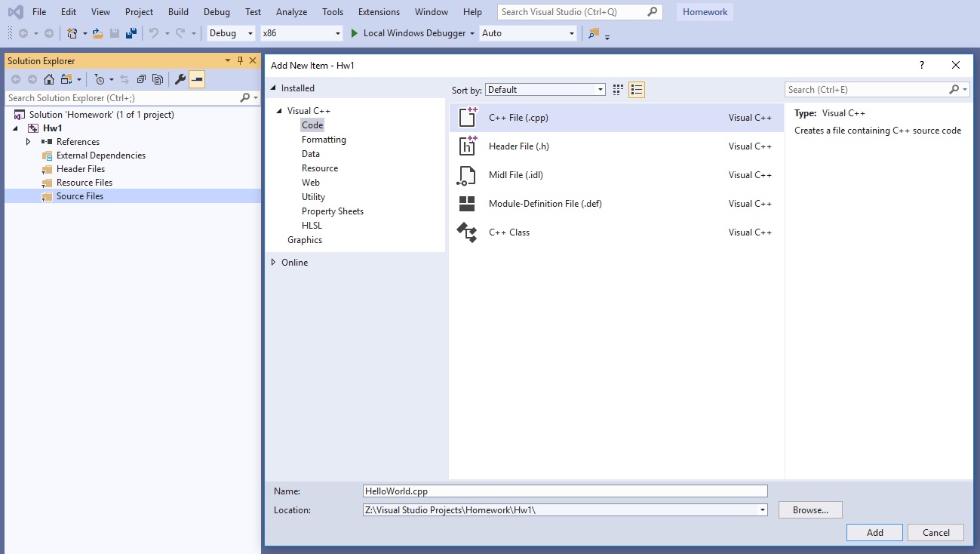Select the Module-Definition File (.def) template
This screenshot has height=554, width=980.
coord(617,204)
